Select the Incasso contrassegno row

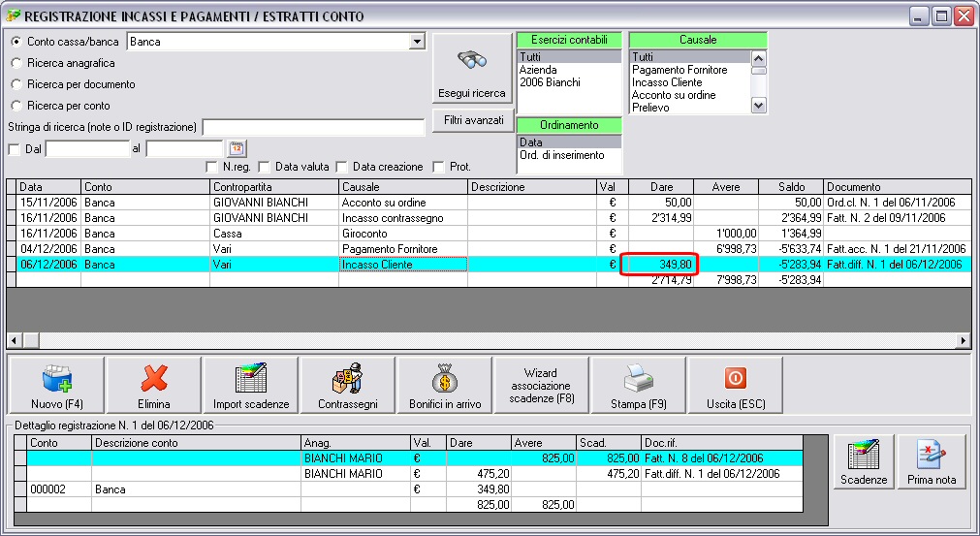(490, 218)
